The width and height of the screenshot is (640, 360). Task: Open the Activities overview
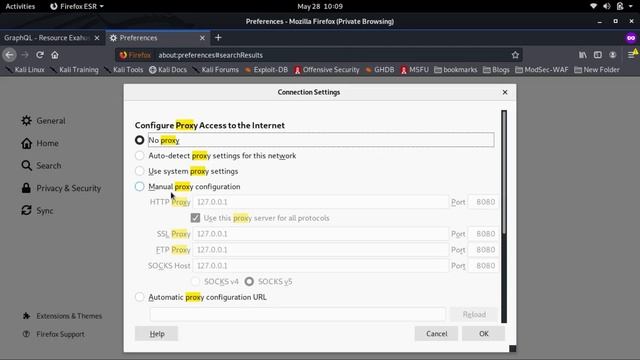coord(20,6)
